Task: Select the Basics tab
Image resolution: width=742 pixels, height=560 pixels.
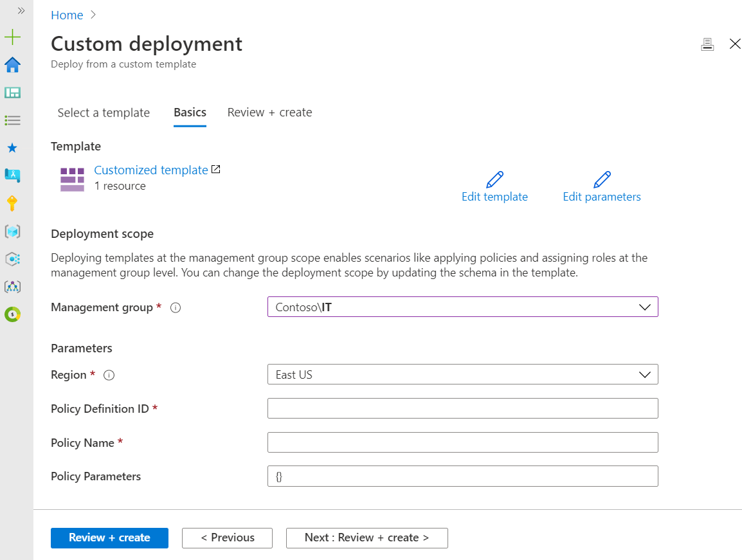Action: coord(190,113)
